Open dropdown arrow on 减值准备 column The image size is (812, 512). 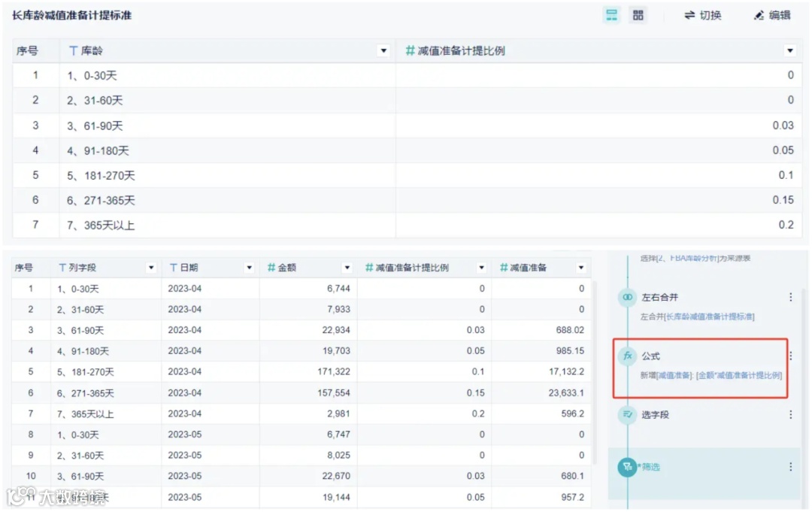point(580,267)
